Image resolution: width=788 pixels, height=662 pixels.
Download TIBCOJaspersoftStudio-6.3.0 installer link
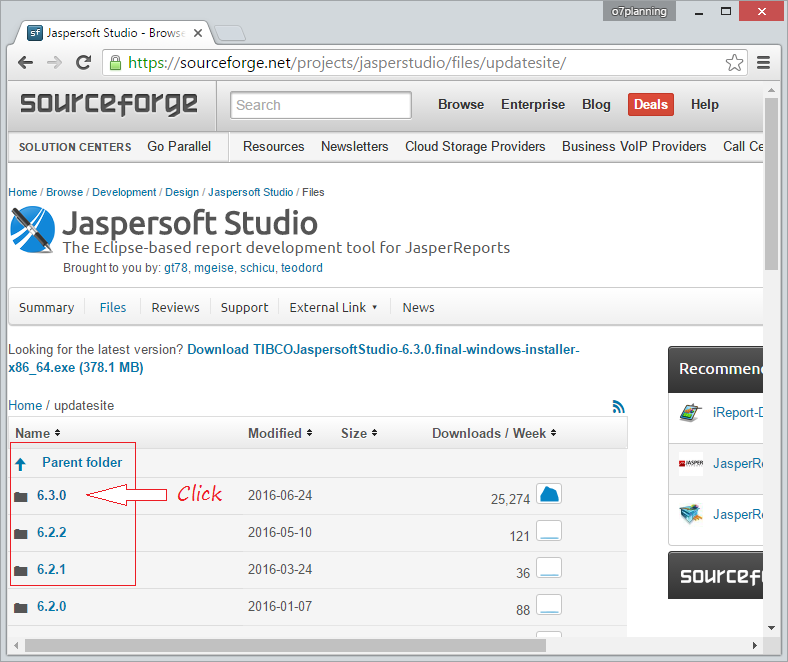point(293,358)
